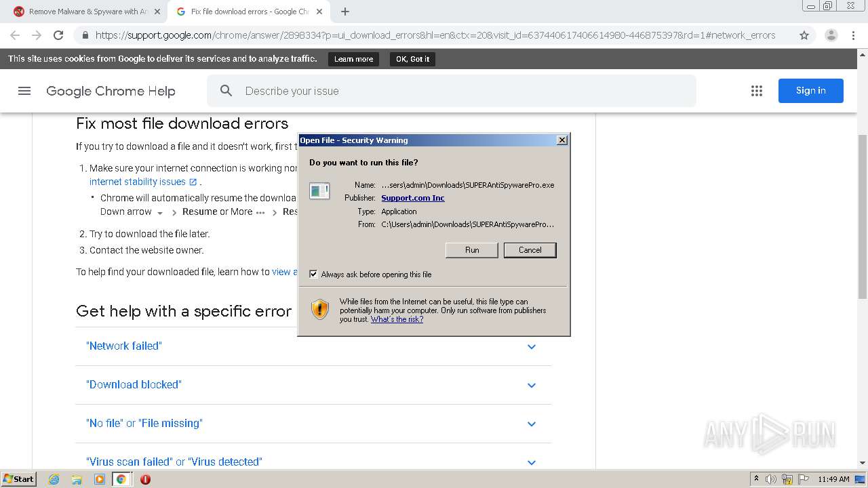Viewport: 868px width, 488px height.
Task: Click the search magnifier icon
Action: click(226, 91)
